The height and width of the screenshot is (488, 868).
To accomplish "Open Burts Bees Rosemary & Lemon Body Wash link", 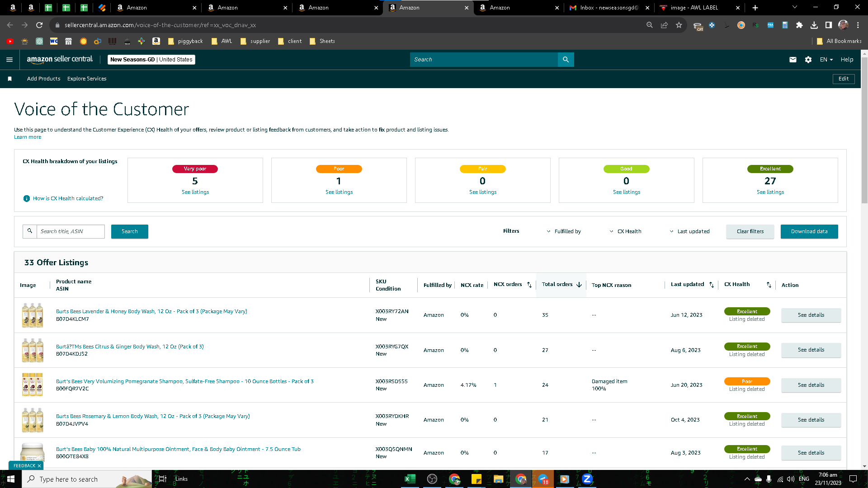I will [x=153, y=416].
